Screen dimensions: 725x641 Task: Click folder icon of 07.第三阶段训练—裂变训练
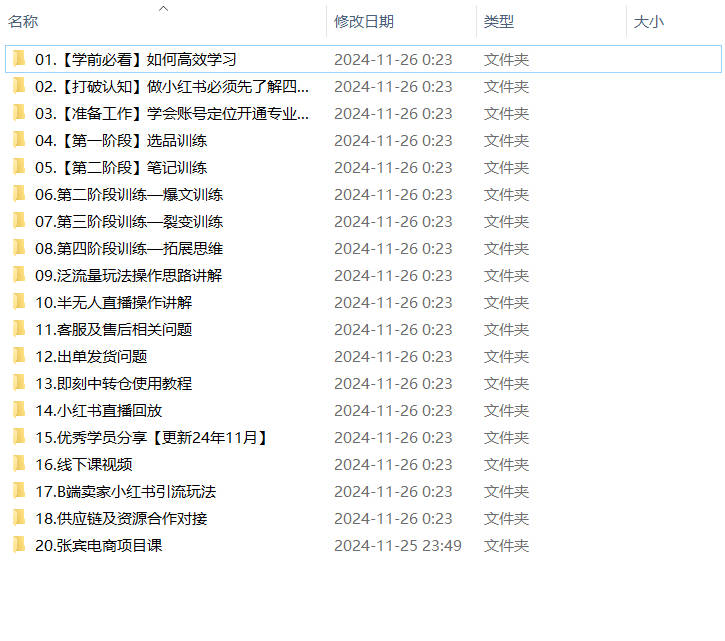19,221
